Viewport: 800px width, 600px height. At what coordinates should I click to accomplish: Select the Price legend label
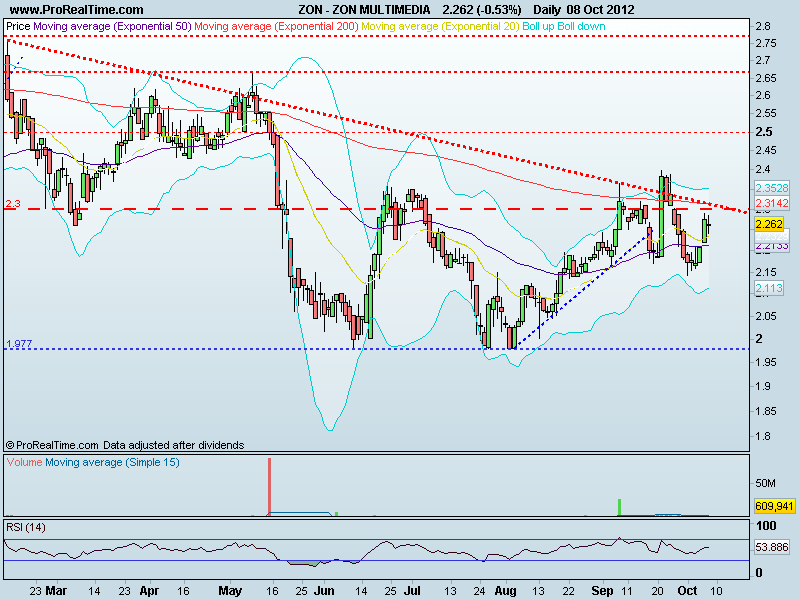point(18,26)
